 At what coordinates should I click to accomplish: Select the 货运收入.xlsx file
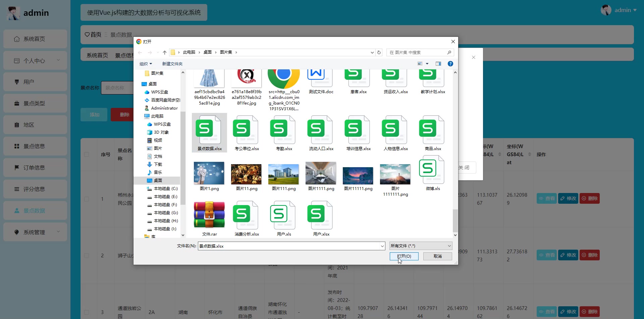(x=395, y=82)
